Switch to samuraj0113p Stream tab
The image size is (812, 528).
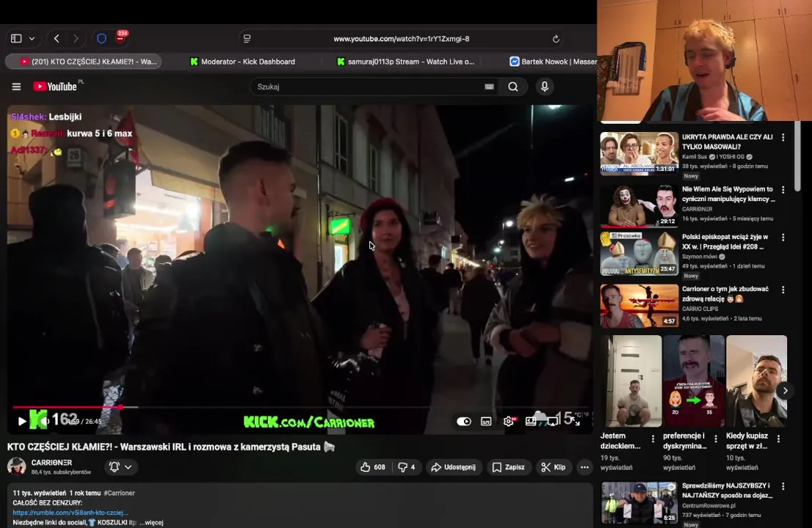(x=405, y=61)
